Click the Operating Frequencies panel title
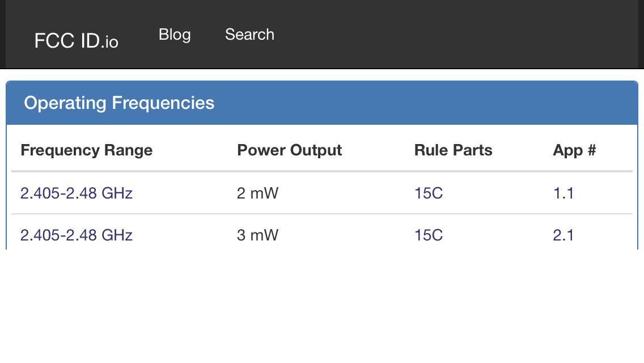The width and height of the screenshot is (644, 363). tap(119, 103)
